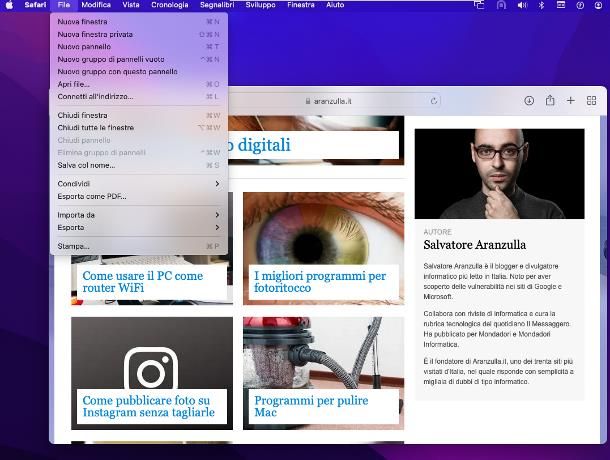Viewport: 610px width, 460px height.
Task: Expand the Esporta submenu
Action: click(x=139, y=227)
